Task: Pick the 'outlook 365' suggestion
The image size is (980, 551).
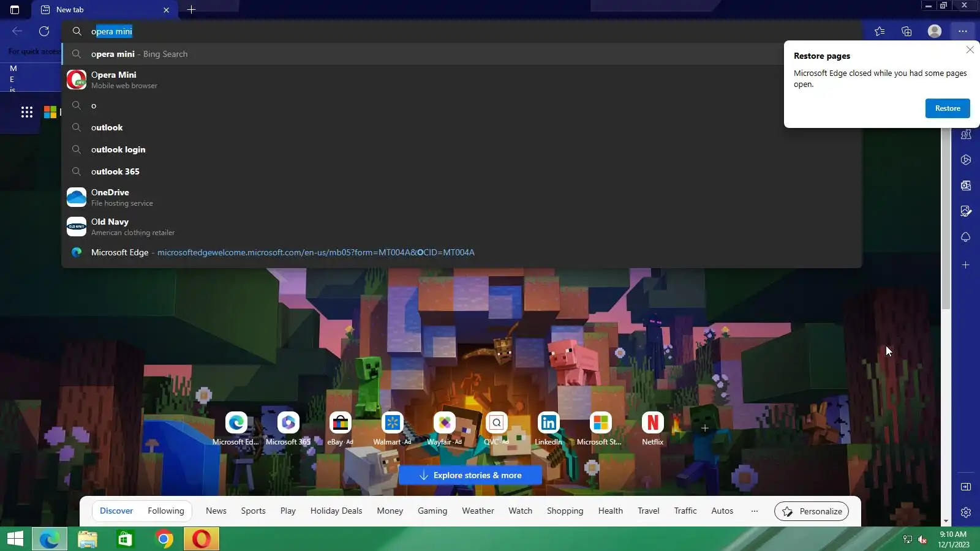Action: click(x=462, y=171)
